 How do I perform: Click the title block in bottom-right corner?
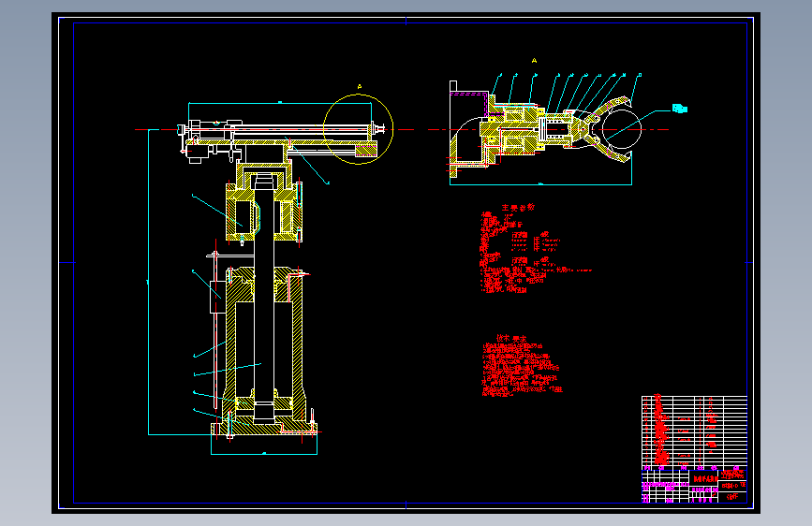(694, 485)
